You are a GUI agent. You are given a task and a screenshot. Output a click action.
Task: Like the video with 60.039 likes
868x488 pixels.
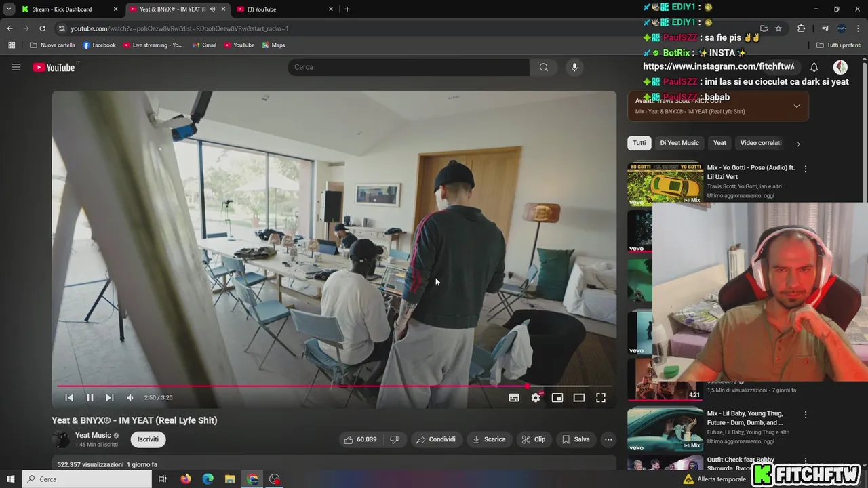360,439
